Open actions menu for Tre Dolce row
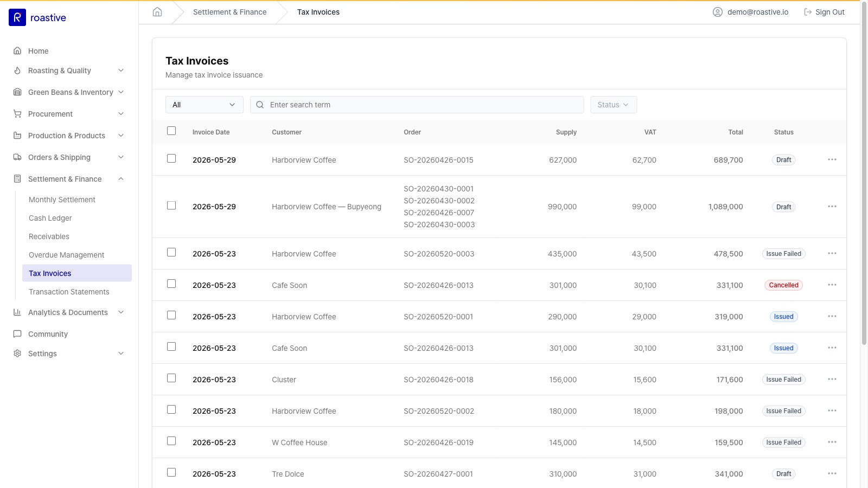 point(832,473)
